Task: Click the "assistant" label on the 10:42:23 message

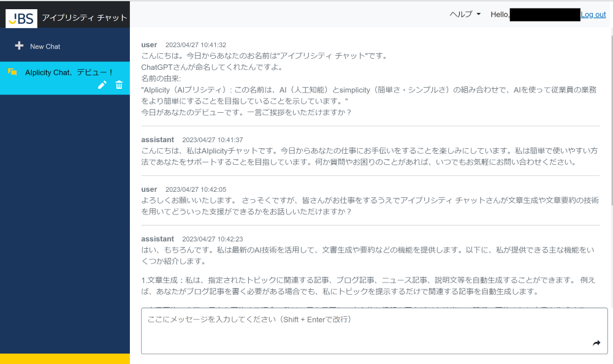Action: click(x=158, y=238)
